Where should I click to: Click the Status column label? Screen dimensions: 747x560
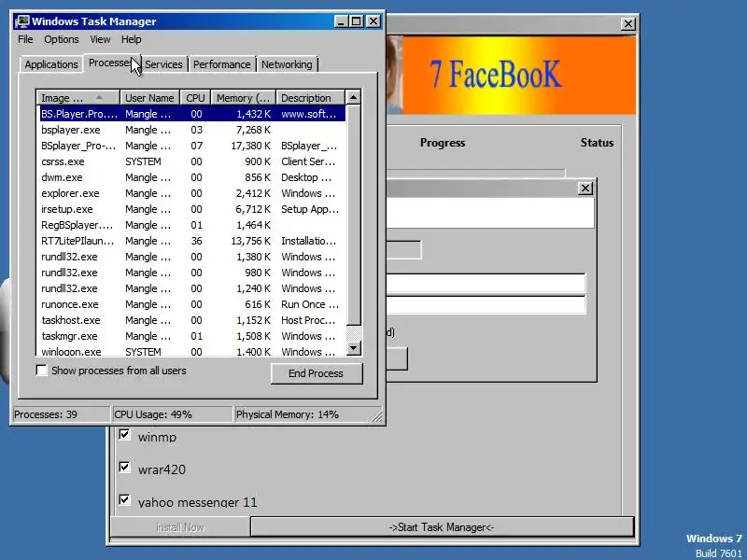[597, 143]
